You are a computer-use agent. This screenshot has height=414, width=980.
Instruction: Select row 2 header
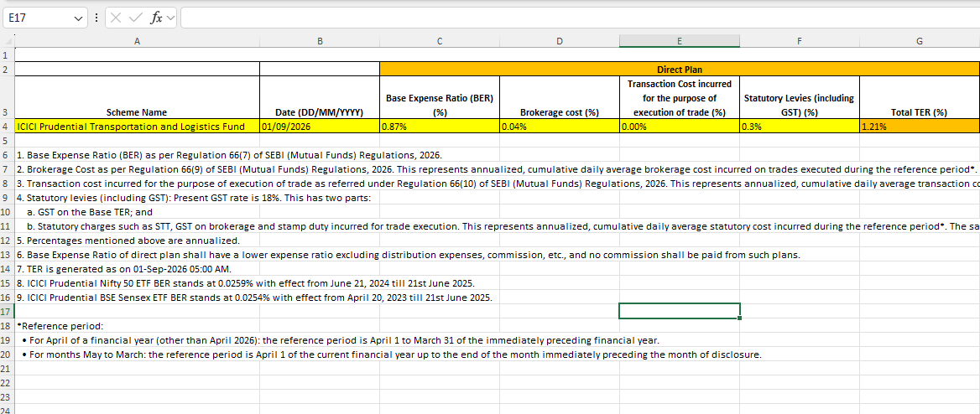coord(7,69)
